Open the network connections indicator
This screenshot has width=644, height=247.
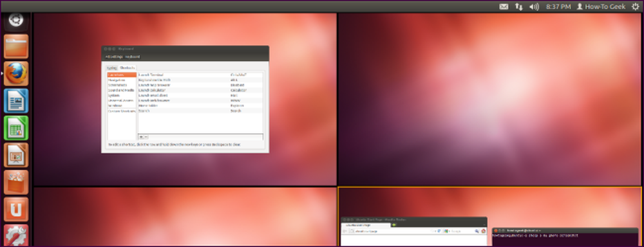pos(518,6)
